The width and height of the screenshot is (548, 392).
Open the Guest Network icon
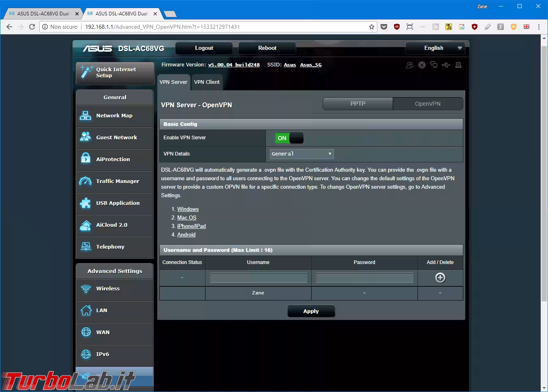(x=86, y=137)
